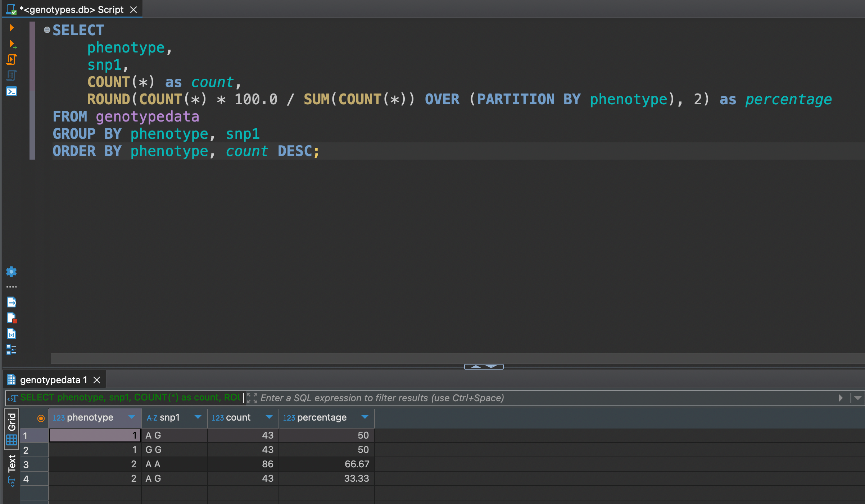Select the orange row marker indicator
This screenshot has width=865, height=504.
point(41,418)
